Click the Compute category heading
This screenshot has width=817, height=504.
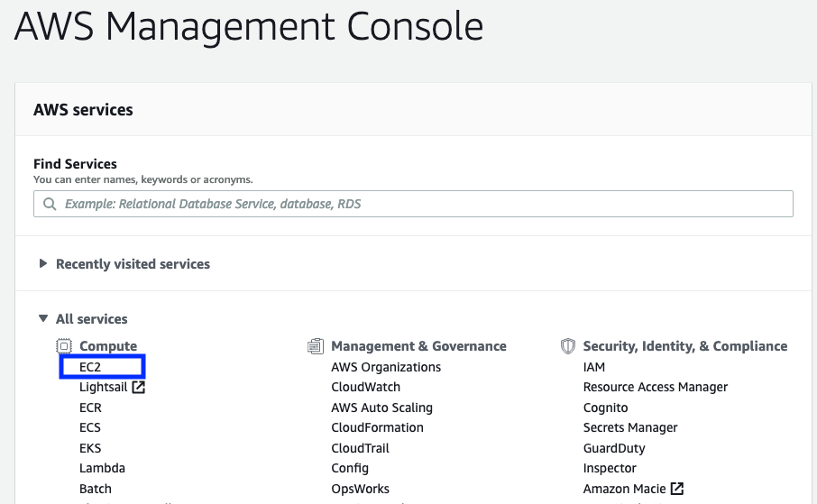click(x=108, y=346)
